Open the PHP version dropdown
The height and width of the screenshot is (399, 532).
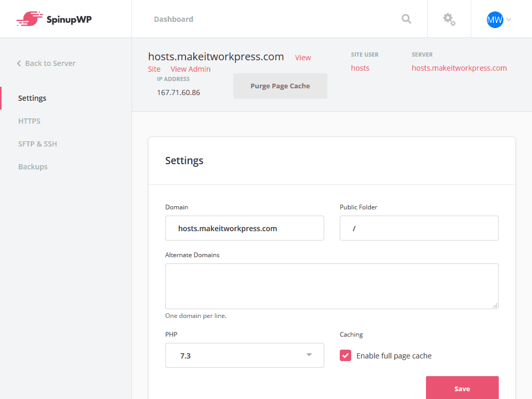pyautogui.click(x=244, y=355)
